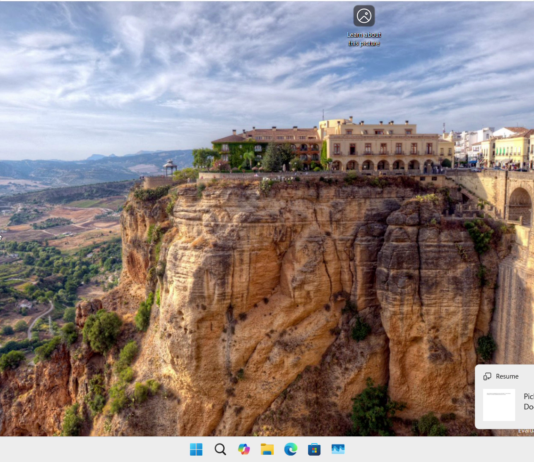
Task: Open the document thumbnail in Resume popup
Action: 499,405
